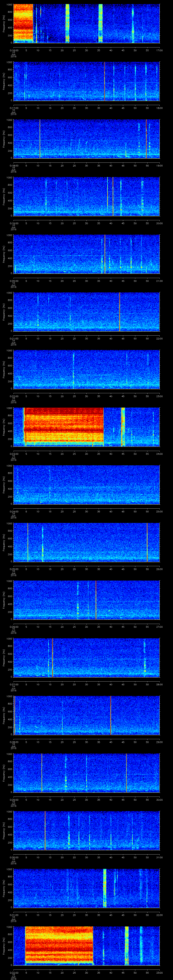Click the 1000 frequency tick of the 0:16:00 panel

point(9,5)
